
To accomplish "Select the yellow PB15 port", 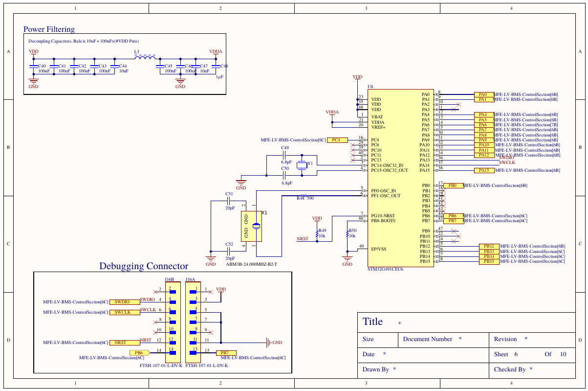I will (489, 261).
